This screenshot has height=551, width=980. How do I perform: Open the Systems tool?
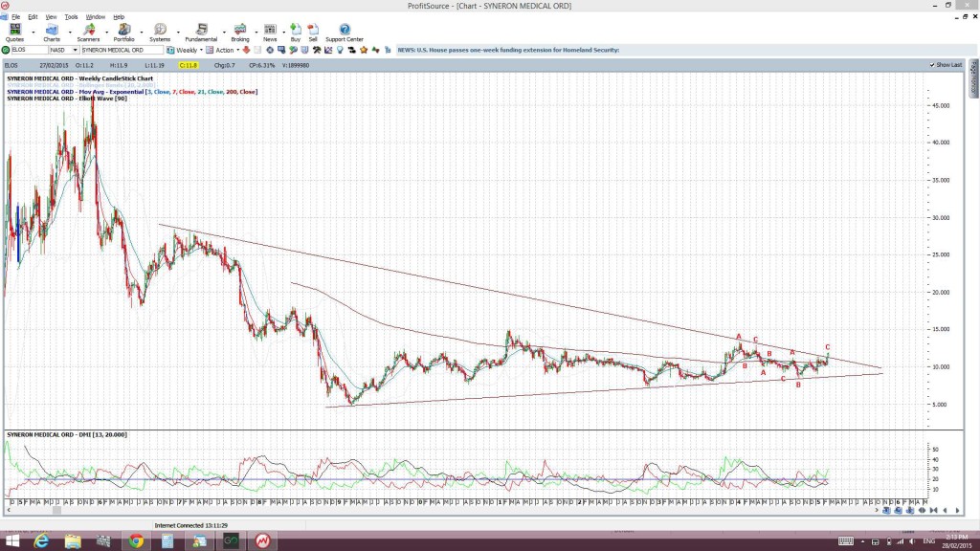[x=160, y=33]
